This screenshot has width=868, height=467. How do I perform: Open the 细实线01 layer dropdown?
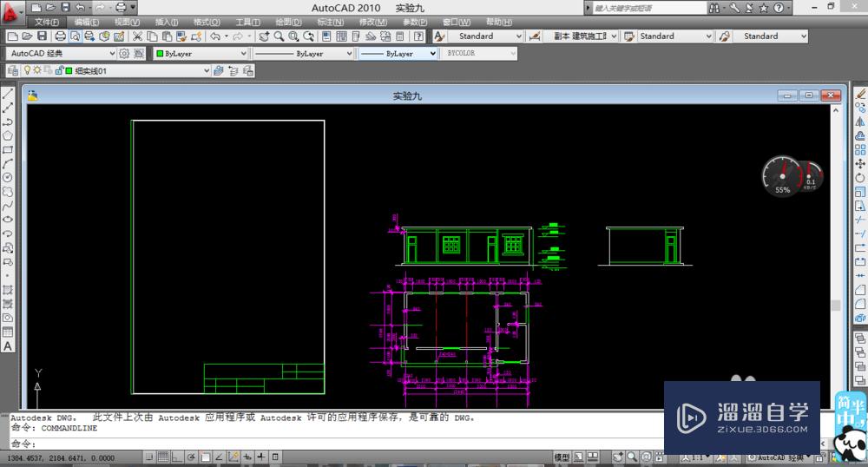click(116, 71)
